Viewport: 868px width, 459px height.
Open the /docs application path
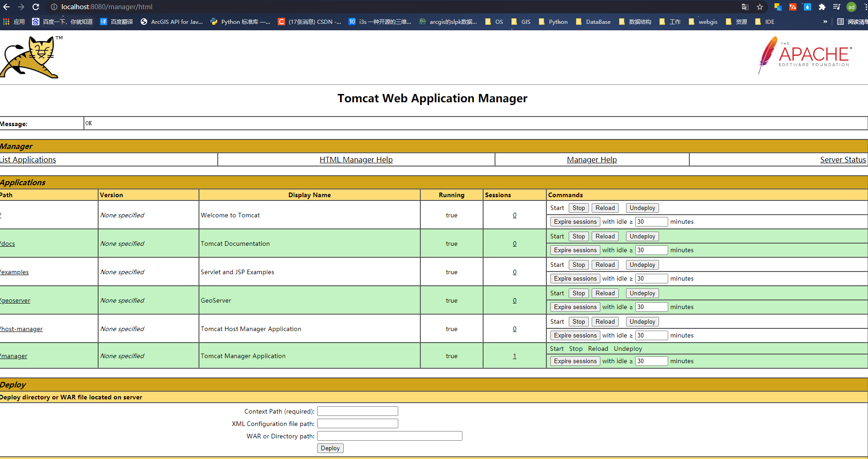point(7,243)
